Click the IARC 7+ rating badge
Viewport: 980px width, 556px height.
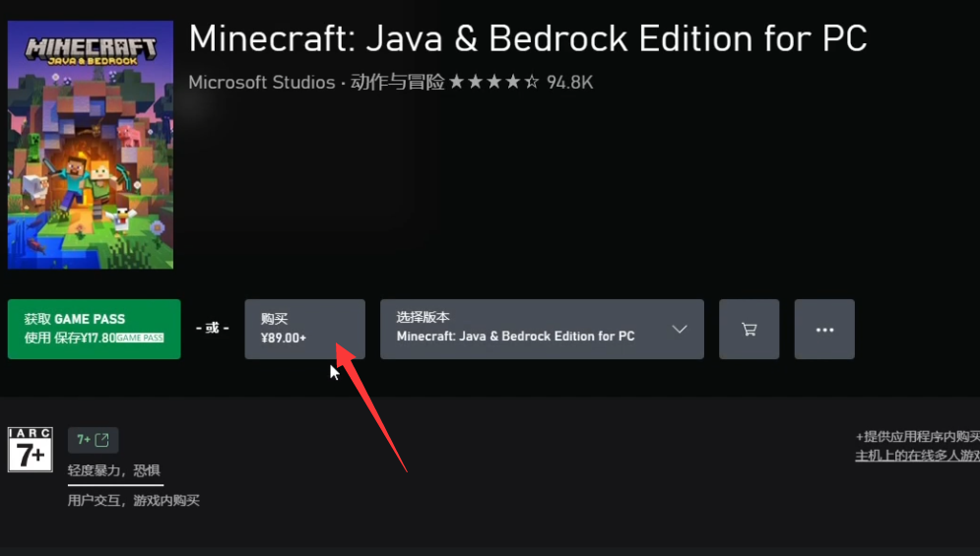tap(30, 450)
